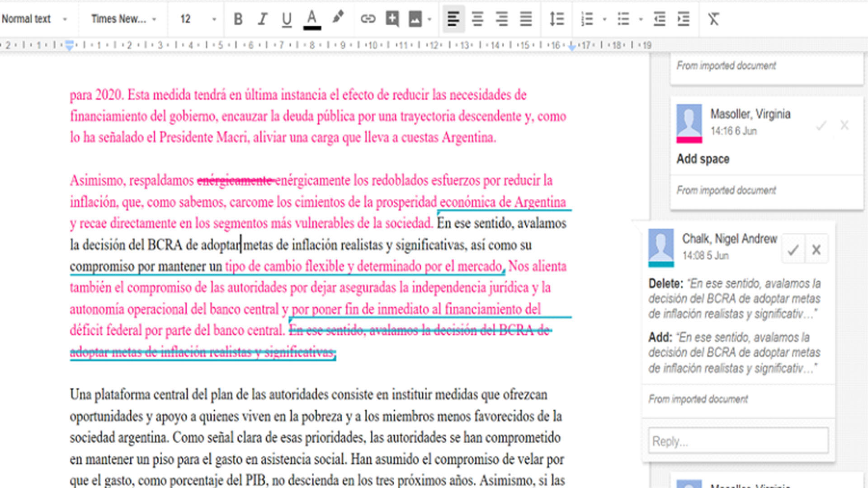Accept Nigel Andrew Chalk's suggestion
The height and width of the screenshot is (488, 868).
click(793, 249)
